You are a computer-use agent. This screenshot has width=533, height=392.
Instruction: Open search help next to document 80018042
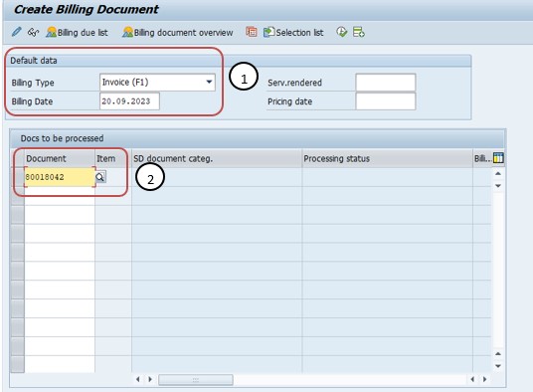pos(100,177)
